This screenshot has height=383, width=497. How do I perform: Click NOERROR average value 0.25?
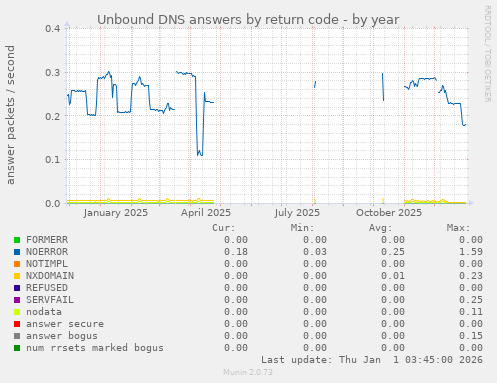(393, 252)
